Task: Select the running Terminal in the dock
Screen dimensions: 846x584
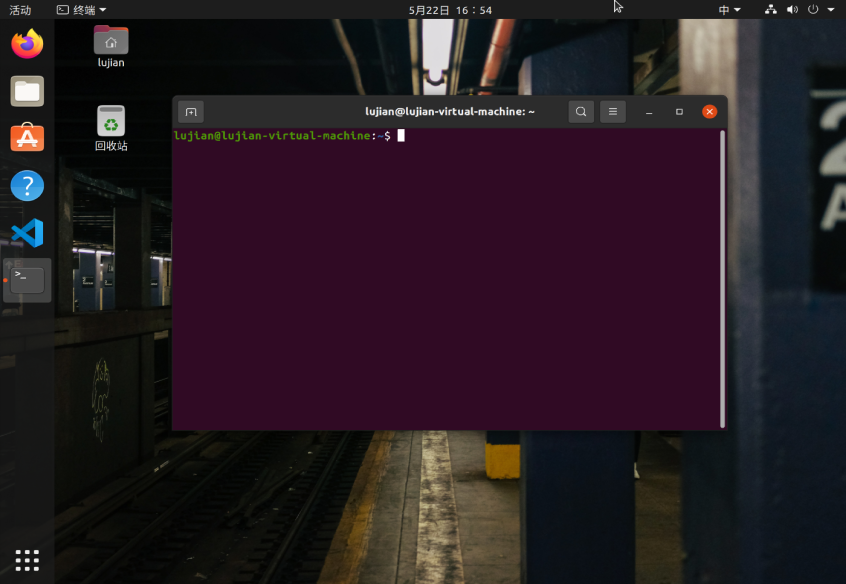Action: pyautogui.click(x=26, y=280)
